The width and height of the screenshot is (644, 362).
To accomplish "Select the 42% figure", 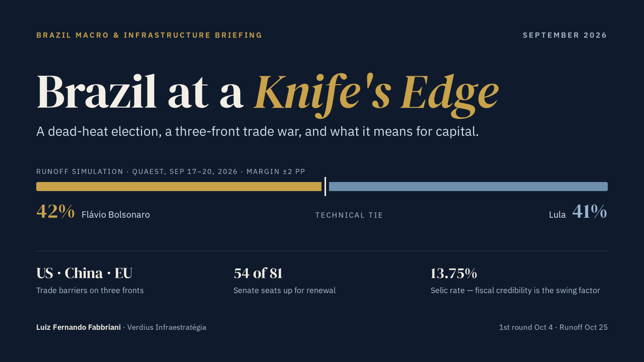I will [x=55, y=212].
